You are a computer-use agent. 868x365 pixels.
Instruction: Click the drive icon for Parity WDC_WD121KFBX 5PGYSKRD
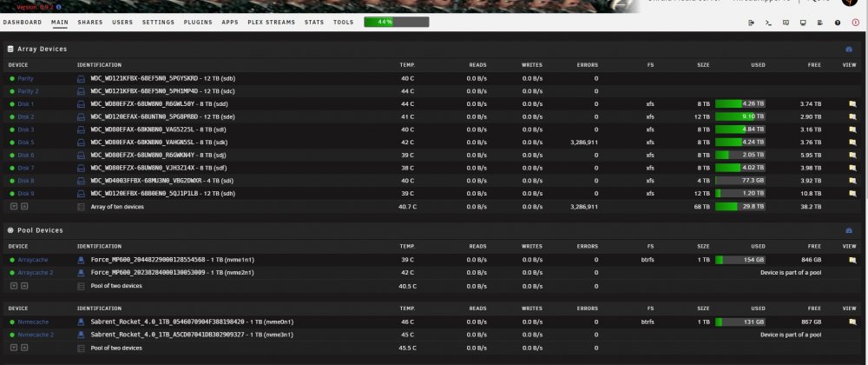pos(81,79)
